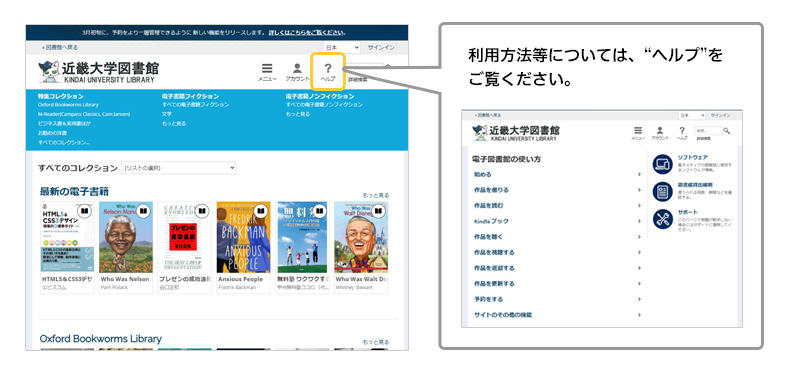The height and width of the screenshot is (373, 800).
Task: Open the メニュー hamburger icon on main page
Action: click(x=267, y=68)
